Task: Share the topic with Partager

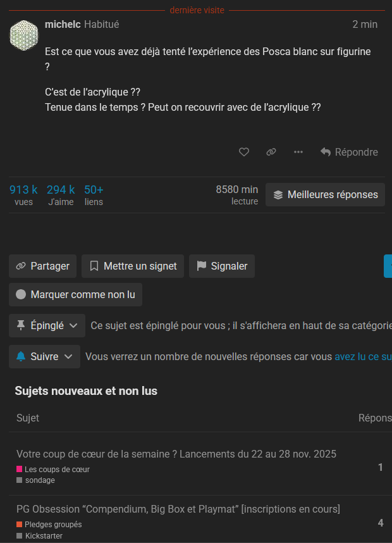Action: click(43, 266)
